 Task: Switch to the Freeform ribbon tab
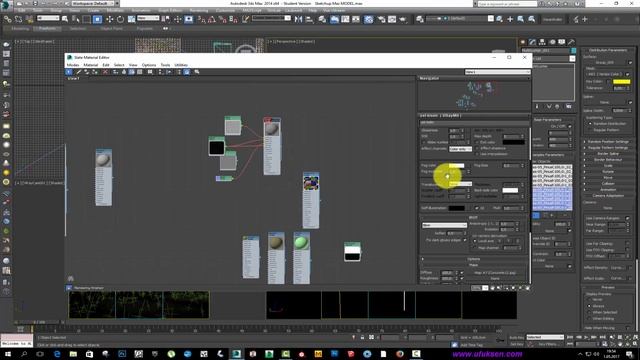pyautogui.click(x=47, y=29)
